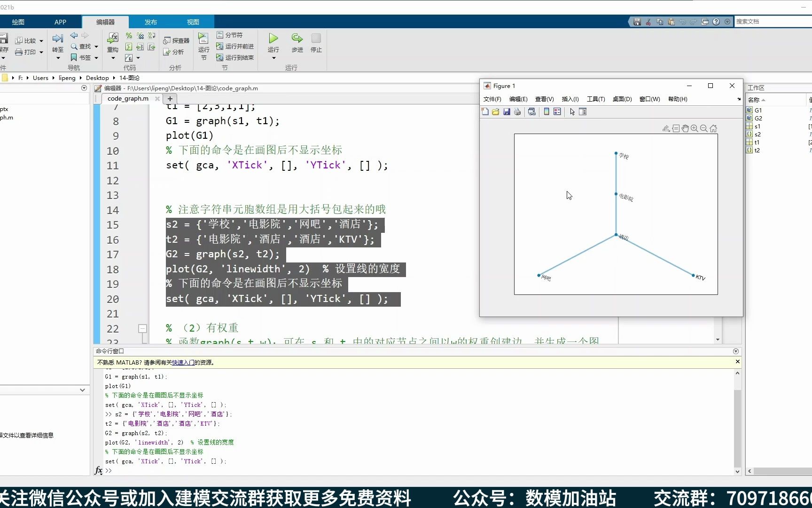Screen dimensions: 812x508
Task: Click the Find (查找) button
Action: tap(81, 46)
